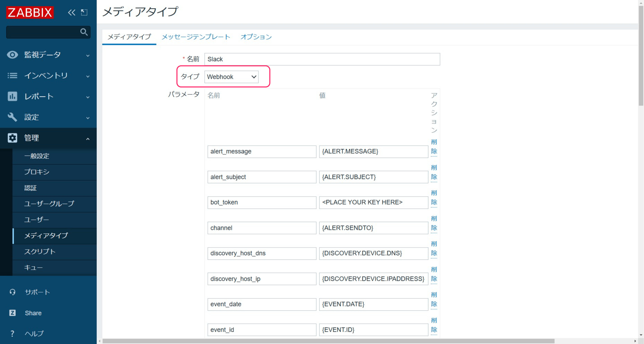This screenshot has height=344, width=644.
Task: Click the kiosk mode sidebar icon
Action: [84, 12]
